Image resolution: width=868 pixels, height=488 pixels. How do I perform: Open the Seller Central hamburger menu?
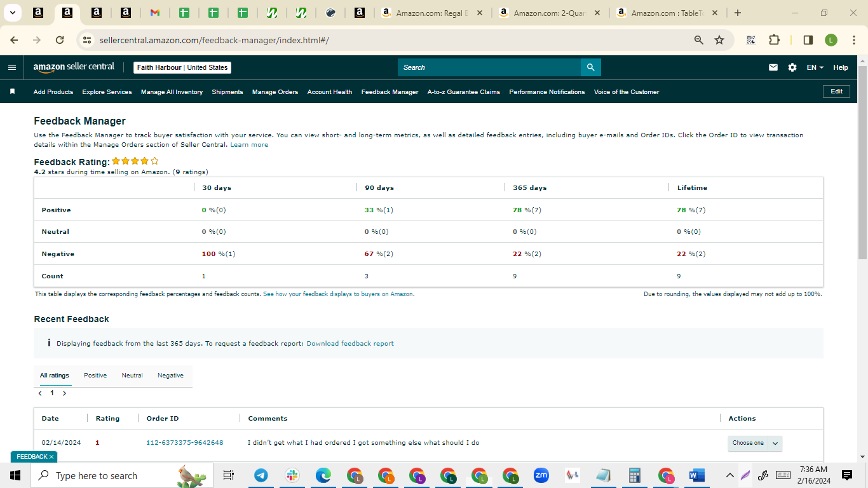coord(12,67)
